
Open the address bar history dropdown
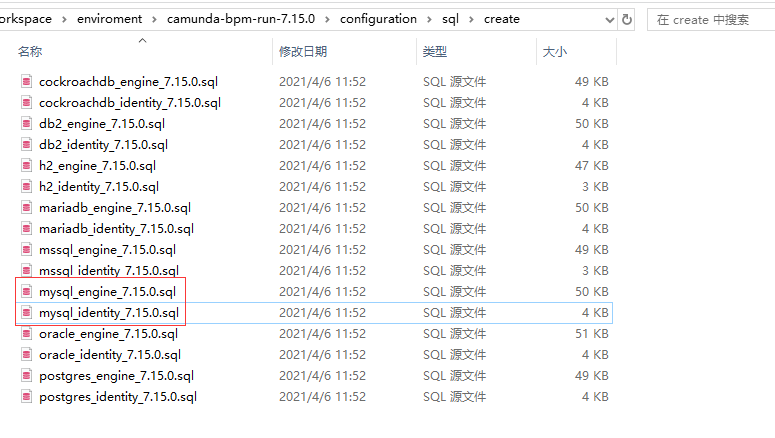[x=610, y=20]
